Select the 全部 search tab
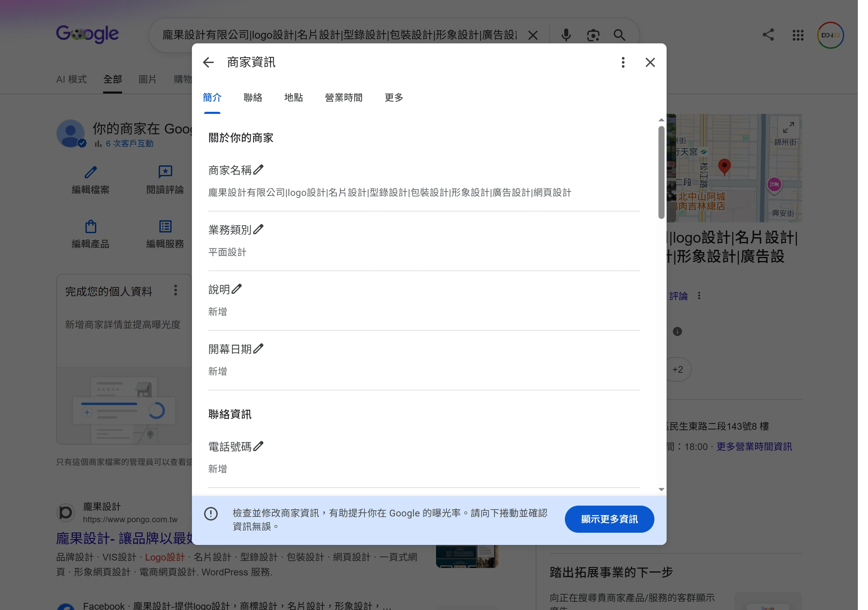This screenshot has height=610, width=868. coord(114,80)
